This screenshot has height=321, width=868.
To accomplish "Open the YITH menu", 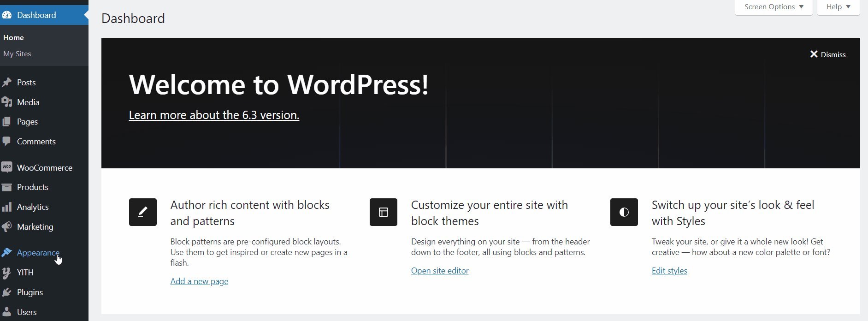I will click(44, 273).
